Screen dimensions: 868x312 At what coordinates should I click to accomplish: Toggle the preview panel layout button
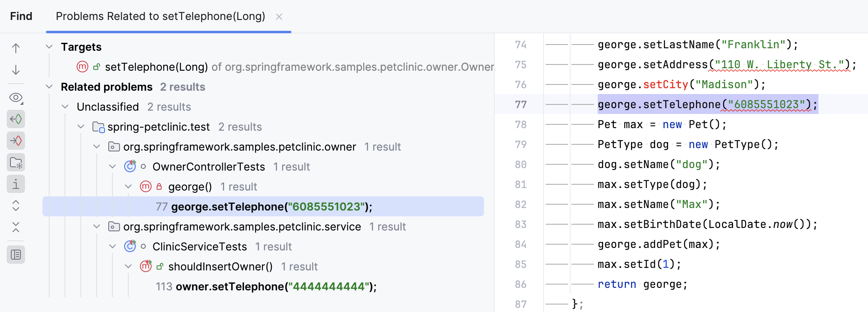[16, 255]
